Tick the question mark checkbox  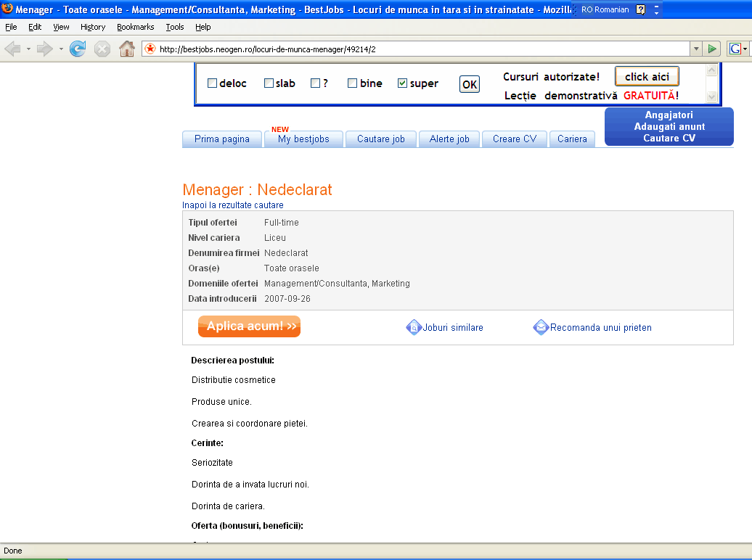click(x=315, y=83)
